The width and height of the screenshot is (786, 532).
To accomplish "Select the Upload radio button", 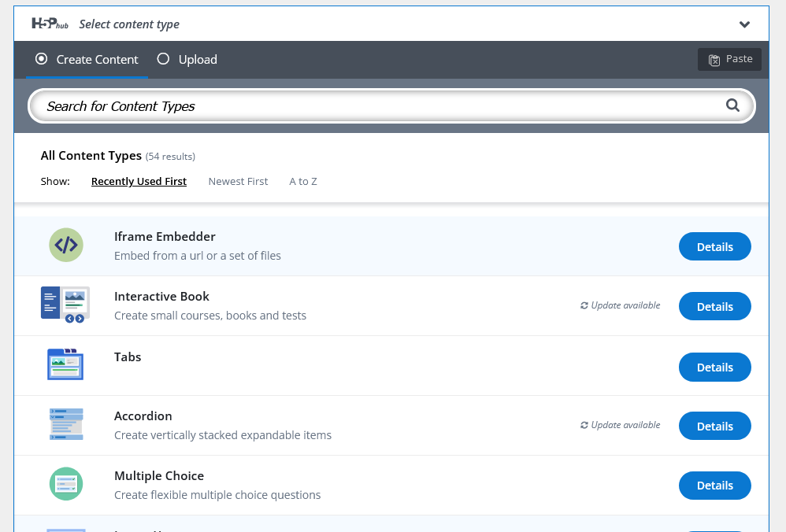I will click(163, 59).
